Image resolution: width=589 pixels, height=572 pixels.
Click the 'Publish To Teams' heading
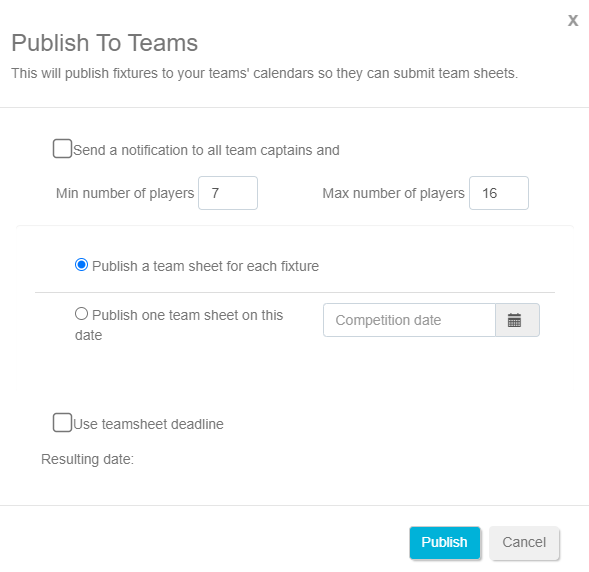coord(105,43)
